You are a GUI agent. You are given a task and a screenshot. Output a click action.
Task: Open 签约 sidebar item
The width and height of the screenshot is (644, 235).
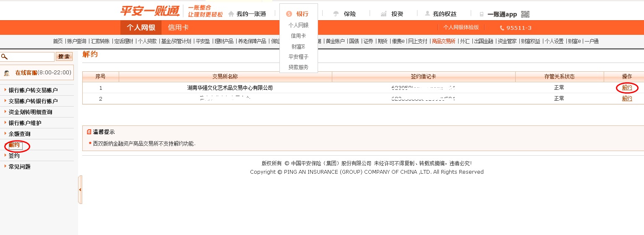(x=14, y=156)
